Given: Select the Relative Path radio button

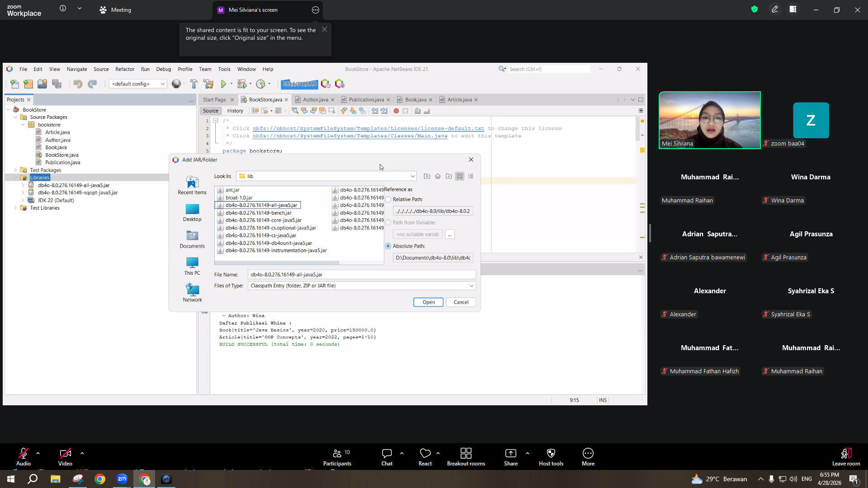Looking at the screenshot, I should tap(388, 200).
